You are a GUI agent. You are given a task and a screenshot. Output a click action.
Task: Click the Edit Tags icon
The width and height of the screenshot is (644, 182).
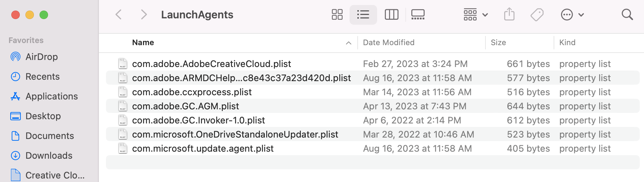pyautogui.click(x=537, y=14)
